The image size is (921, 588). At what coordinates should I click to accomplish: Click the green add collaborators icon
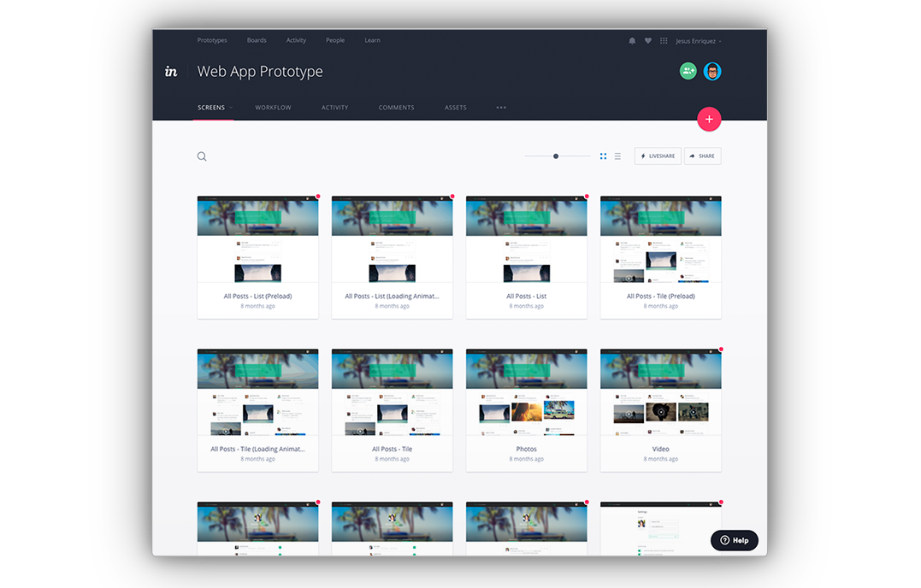coord(688,72)
